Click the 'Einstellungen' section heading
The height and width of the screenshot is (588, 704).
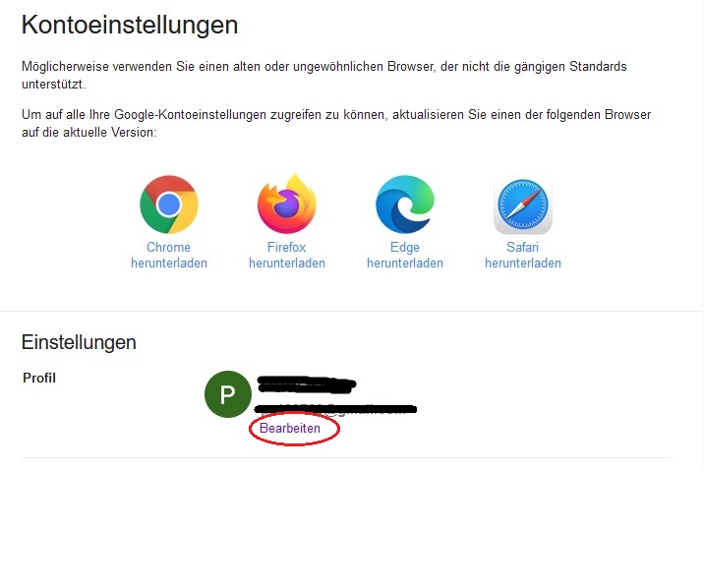pyautogui.click(x=79, y=342)
